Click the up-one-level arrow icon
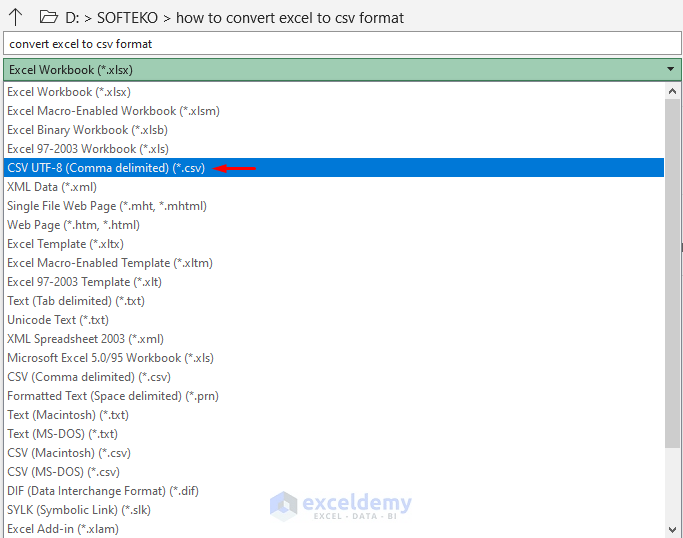This screenshot has width=683, height=538. point(15,17)
